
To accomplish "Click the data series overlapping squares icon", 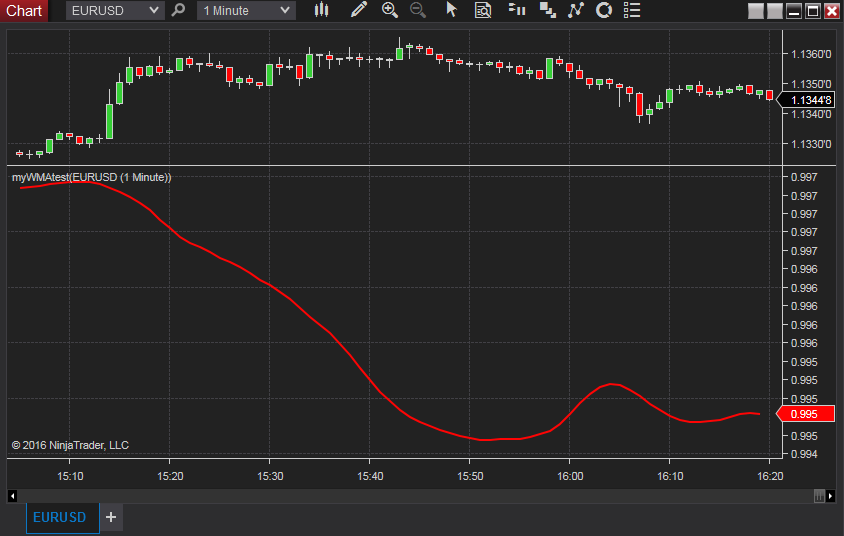I will click(548, 10).
